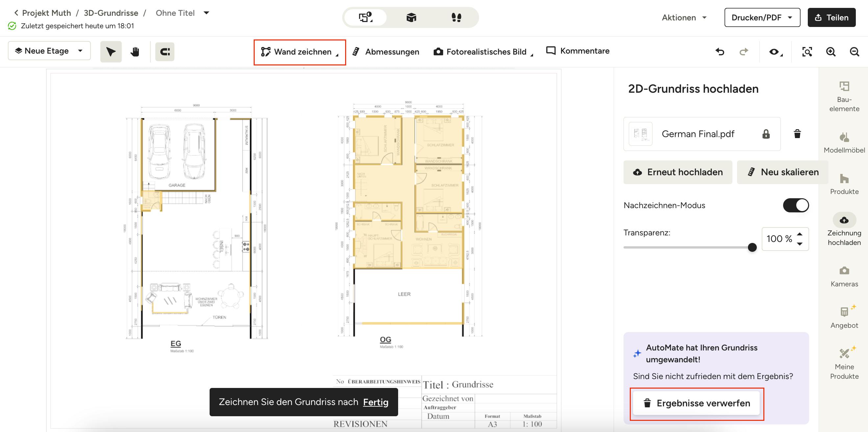Select Abmessungen in the toolbar

386,52
